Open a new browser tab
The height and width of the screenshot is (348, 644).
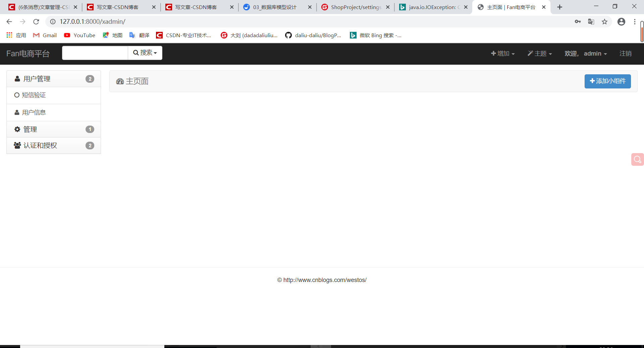tap(559, 7)
